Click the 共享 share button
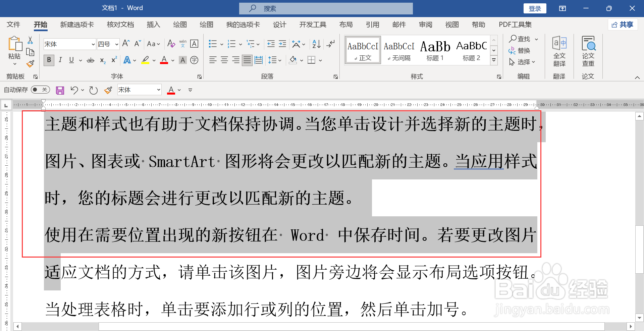This screenshot has height=331, width=644. (x=623, y=24)
